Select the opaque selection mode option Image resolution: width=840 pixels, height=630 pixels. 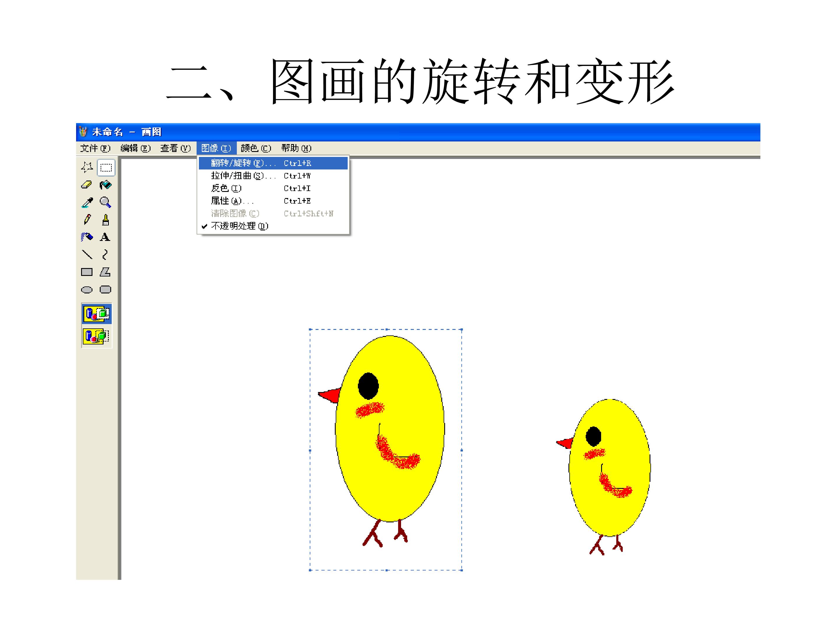pos(97,314)
